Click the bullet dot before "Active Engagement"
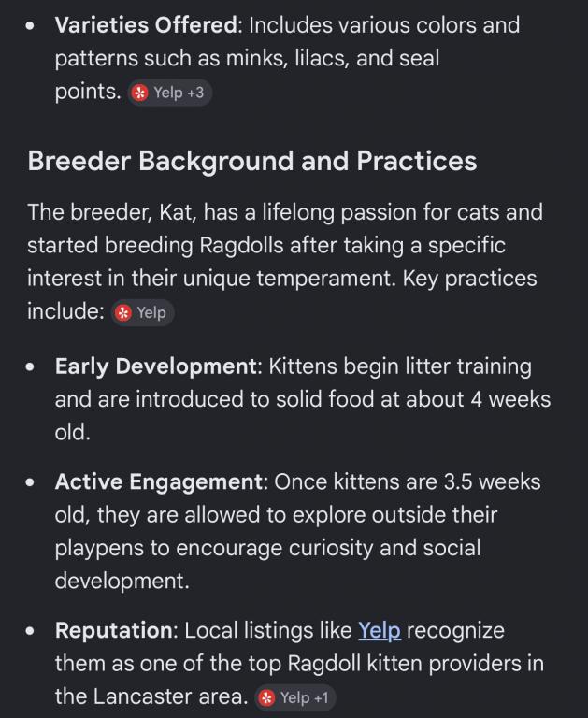Image resolution: width=588 pixels, height=718 pixels. coord(33,483)
